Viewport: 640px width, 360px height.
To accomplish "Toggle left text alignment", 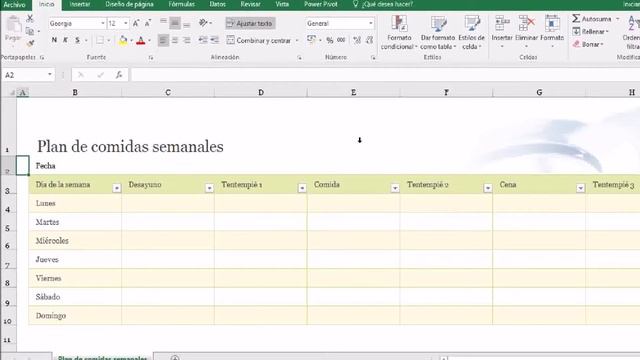I will [x=163, y=40].
